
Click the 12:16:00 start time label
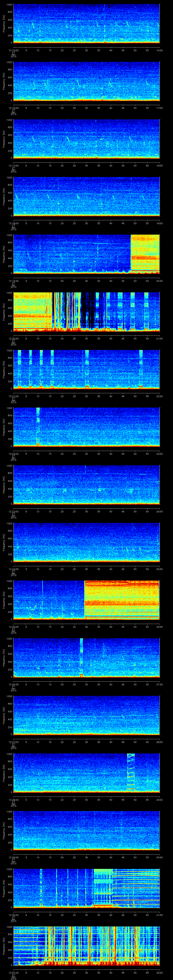pos(13,108)
